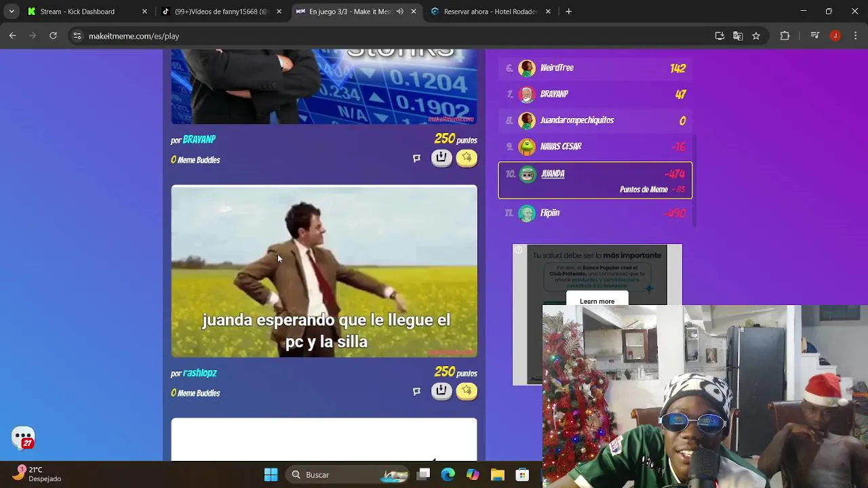Open the weather widget showing 21°C
Screen dimensions: 868x488
(x=37, y=474)
